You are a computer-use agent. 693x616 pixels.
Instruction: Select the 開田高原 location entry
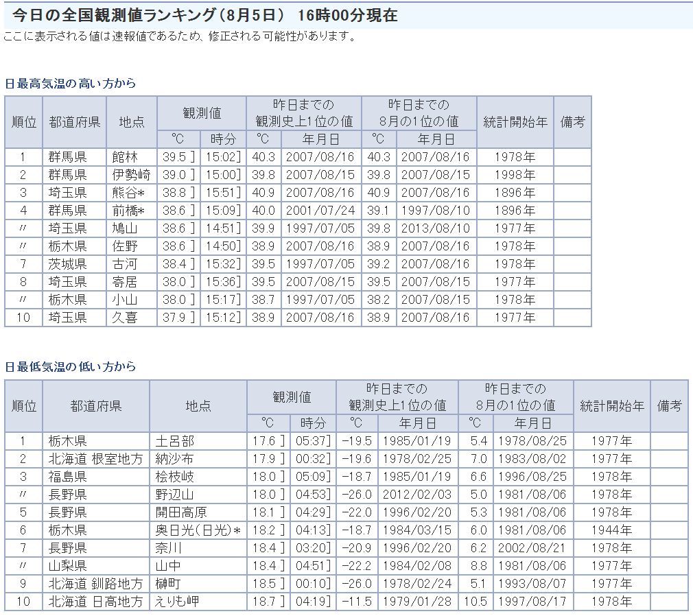(180, 512)
